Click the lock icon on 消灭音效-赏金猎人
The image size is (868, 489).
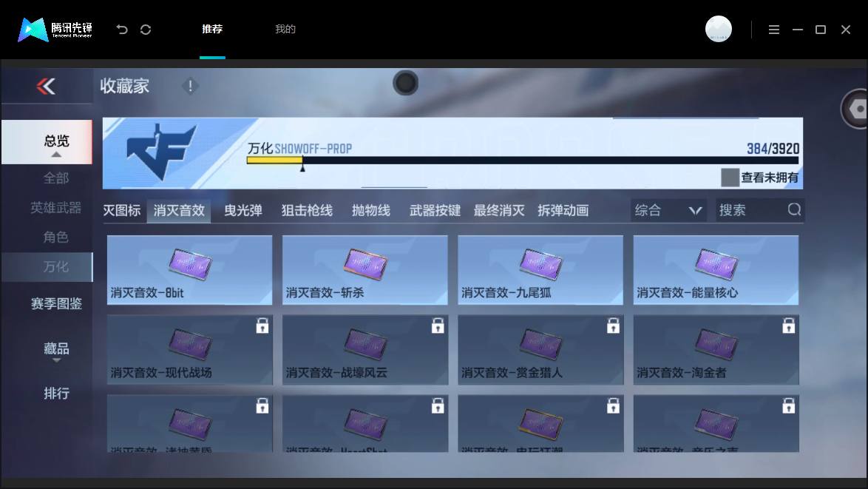pyautogui.click(x=614, y=326)
